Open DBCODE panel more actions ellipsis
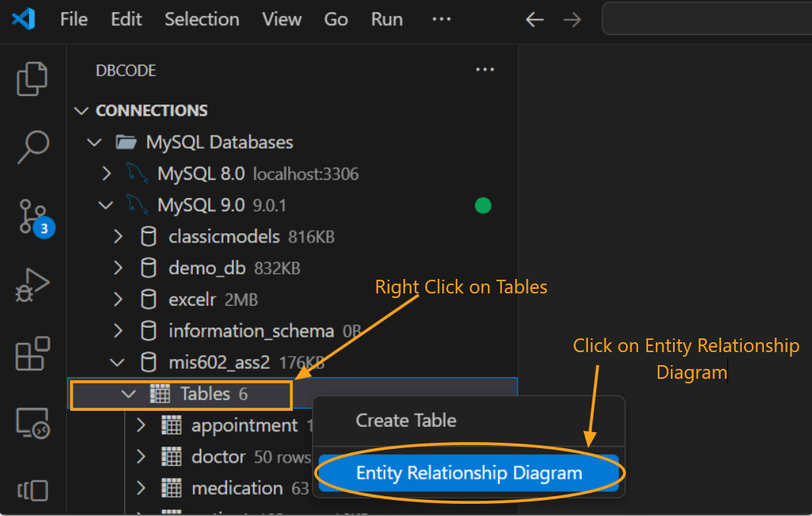 [485, 69]
